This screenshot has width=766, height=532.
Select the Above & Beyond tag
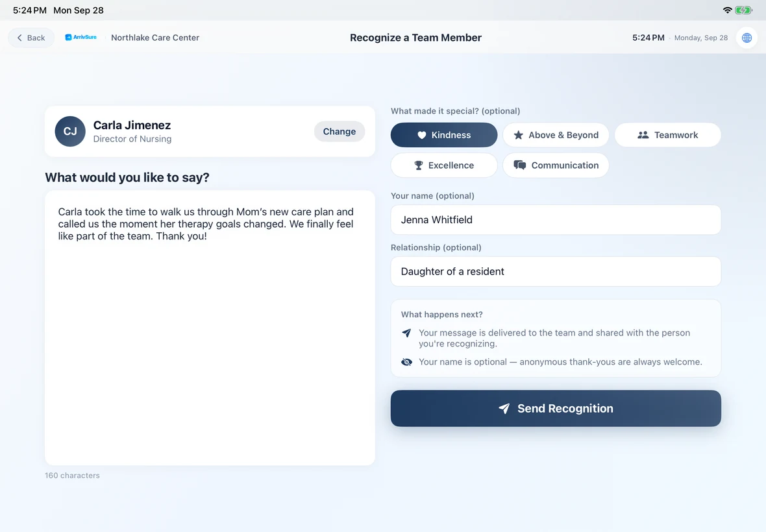click(x=556, y=135)
